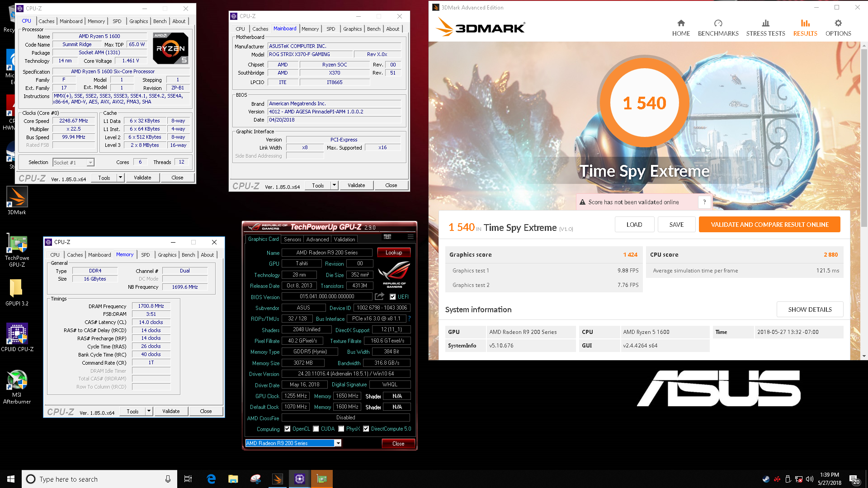The height and width of the screenshot is (488, 868).
Task: Open the Validation tab in GPU-Z
Action: tap(344, 239)
